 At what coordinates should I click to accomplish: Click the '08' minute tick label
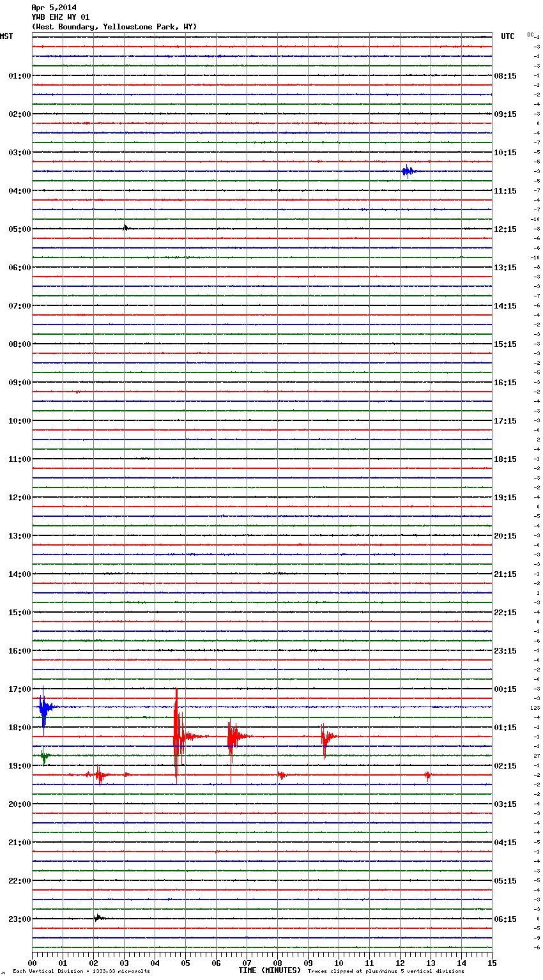277,963
